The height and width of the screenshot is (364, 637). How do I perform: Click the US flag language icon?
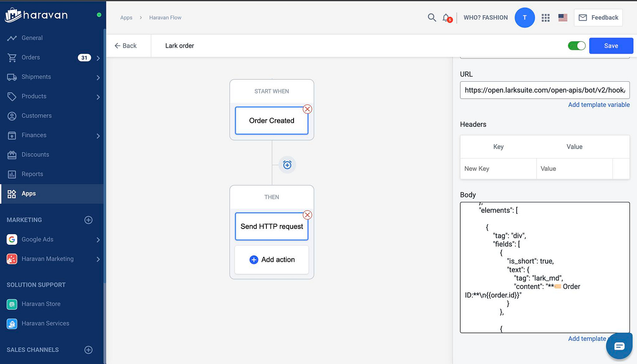coord(563,17)
